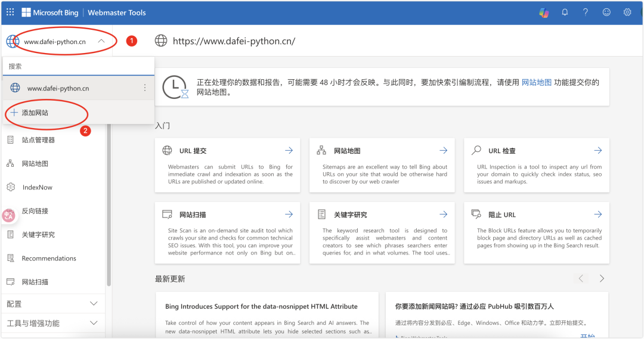Click the 关键字研究 card title

(351, 214)
